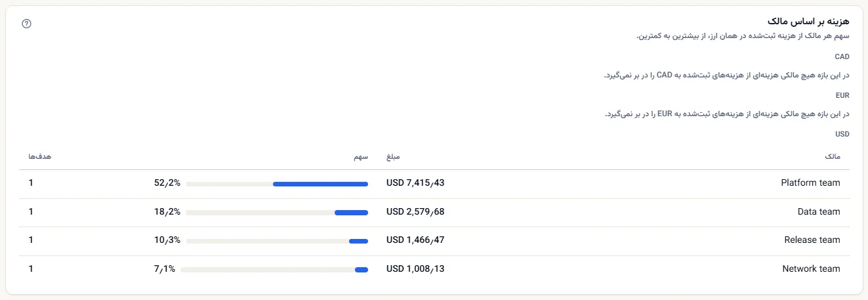The image size is (868, 300).
Task: Click the Release team share progress bar
Action: 277,241
